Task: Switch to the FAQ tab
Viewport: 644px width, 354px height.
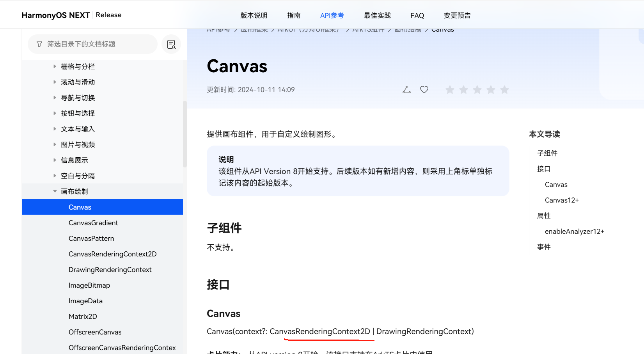Action: click(x=417, y=16)
